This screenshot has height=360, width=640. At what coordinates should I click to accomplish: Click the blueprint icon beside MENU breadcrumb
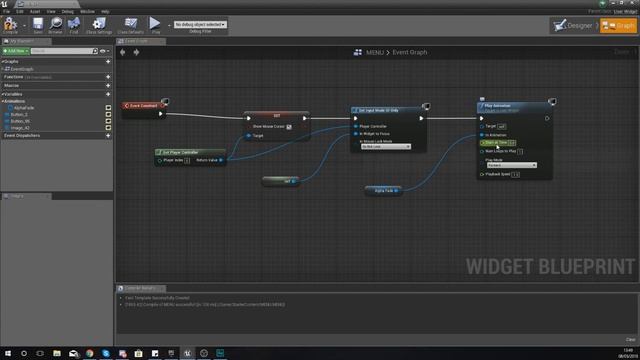358,52
